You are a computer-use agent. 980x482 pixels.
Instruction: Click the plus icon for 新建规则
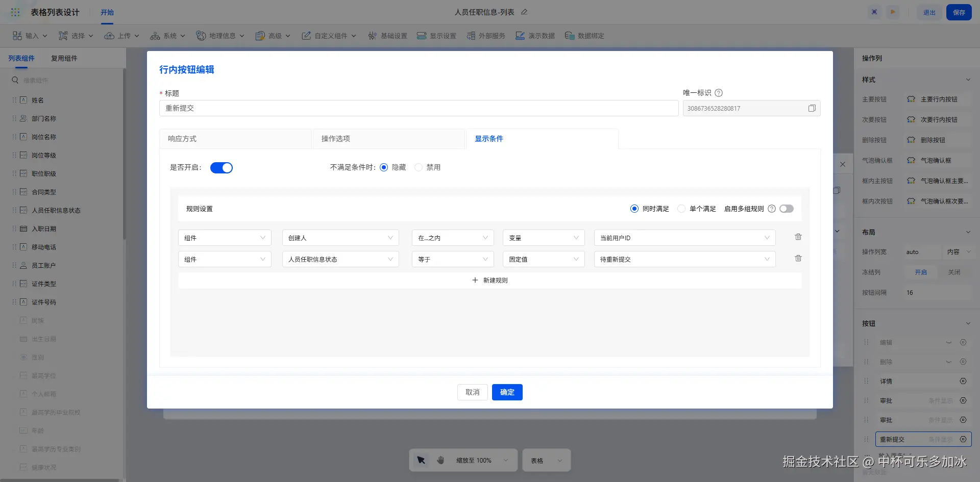tap(475, 280)
